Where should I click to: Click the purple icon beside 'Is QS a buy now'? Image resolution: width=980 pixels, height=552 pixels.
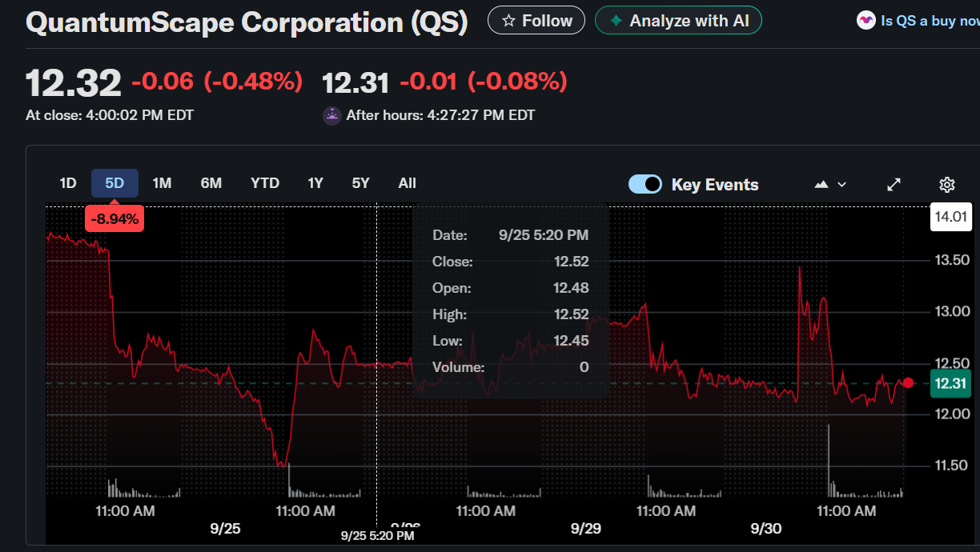(x=866, y=21)
